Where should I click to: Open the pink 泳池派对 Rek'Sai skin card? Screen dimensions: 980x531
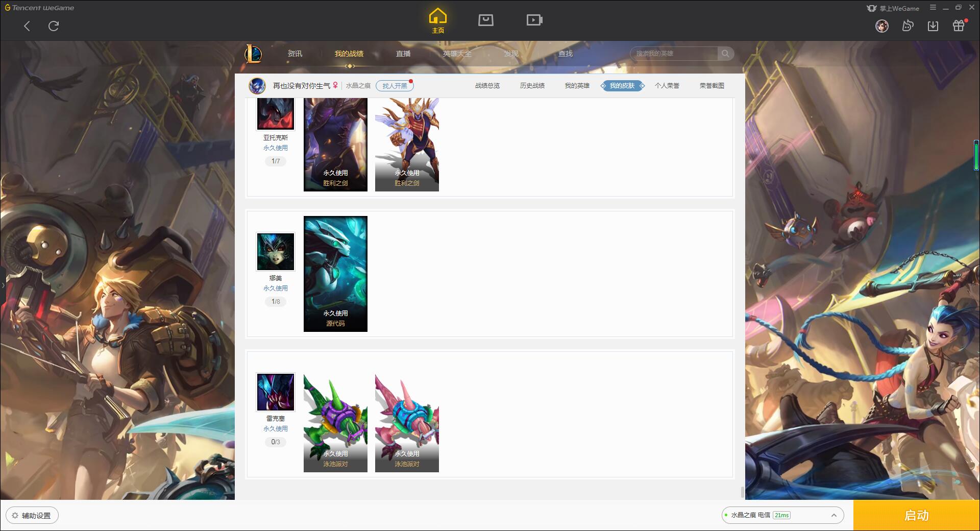point(407,423)
